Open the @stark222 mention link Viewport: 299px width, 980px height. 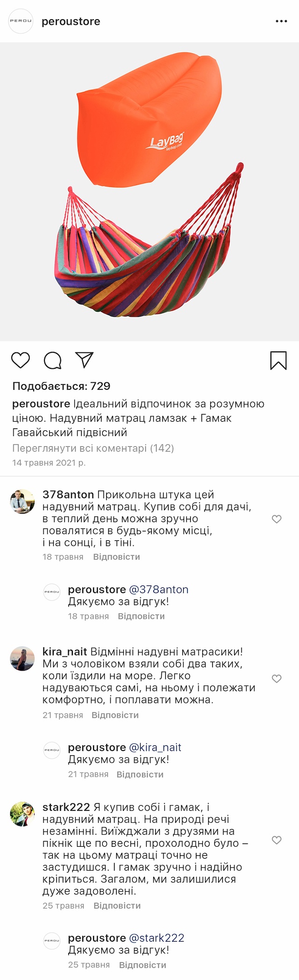(x=157, y=938)
